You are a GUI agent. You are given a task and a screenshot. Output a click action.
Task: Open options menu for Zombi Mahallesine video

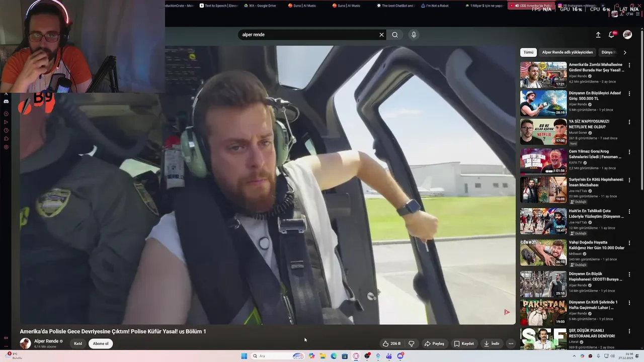pyautogui.click(x=629, y=65)
